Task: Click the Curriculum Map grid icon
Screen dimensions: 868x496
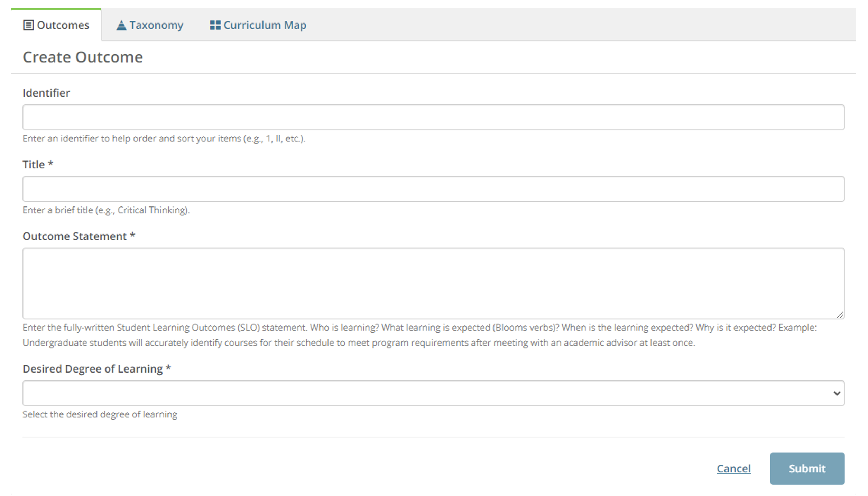Action: pos(215,25)
